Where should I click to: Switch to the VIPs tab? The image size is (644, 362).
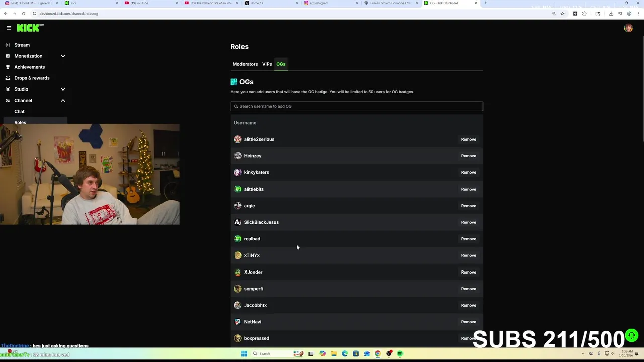point(267,64)
